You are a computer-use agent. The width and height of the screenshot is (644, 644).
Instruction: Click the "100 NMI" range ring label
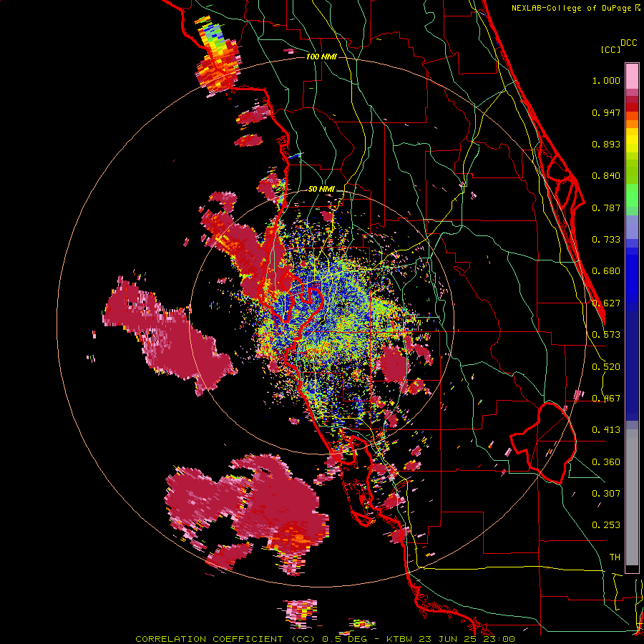pos(321,57)
